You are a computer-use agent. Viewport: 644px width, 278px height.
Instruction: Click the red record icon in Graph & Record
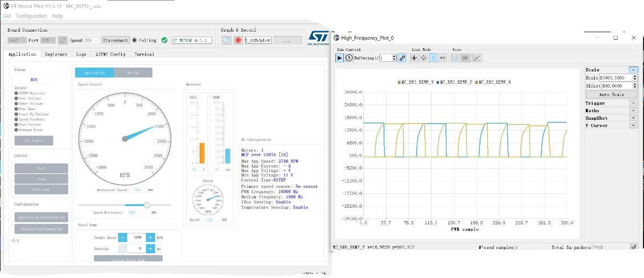coord(238,40)
